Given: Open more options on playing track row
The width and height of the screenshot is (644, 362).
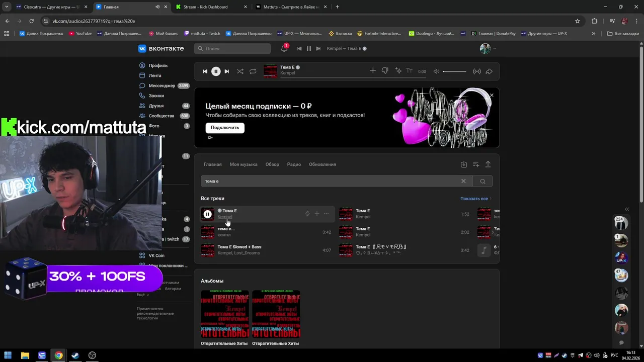Looking at the screenshot, I should tap(326, 214).
